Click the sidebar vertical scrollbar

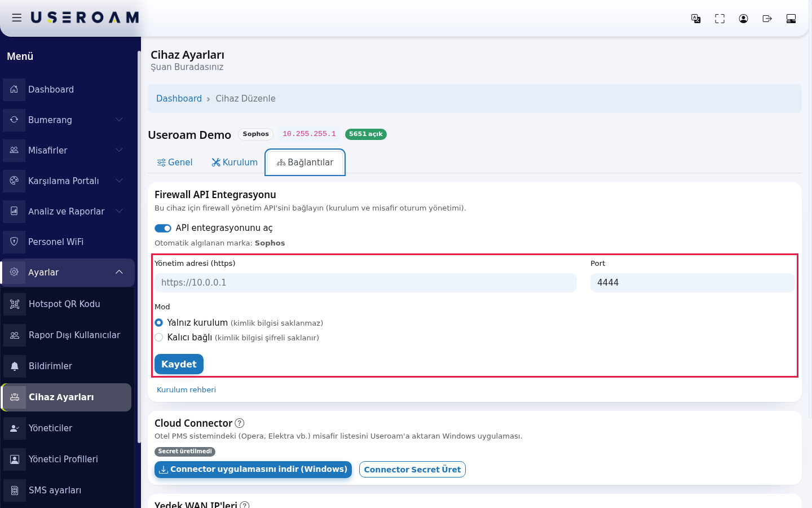139,247
